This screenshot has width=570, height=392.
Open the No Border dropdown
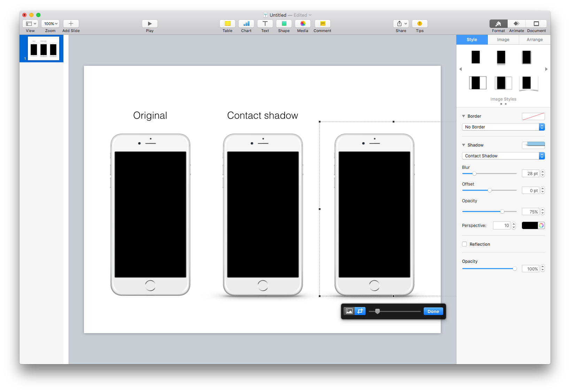point(503,127)
